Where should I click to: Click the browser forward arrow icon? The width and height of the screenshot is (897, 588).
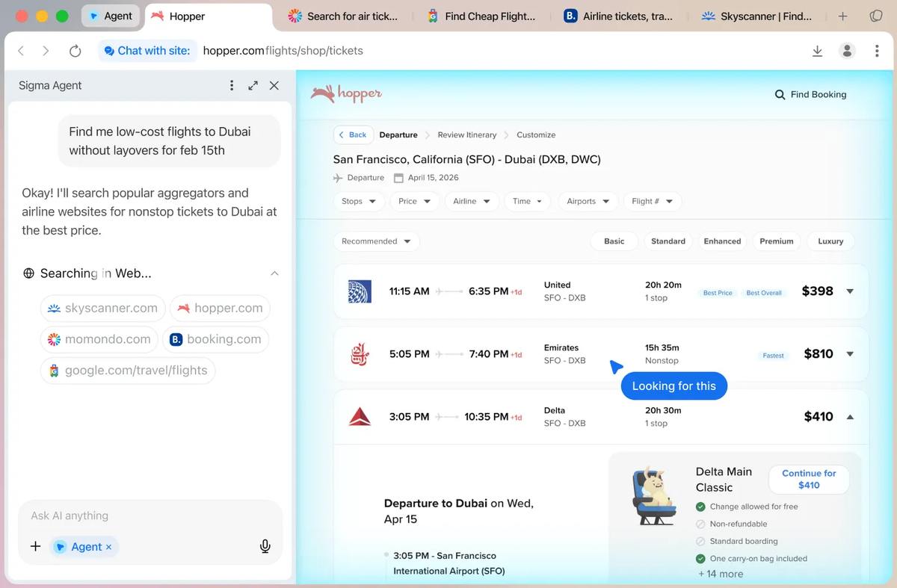click(x=46, y=51)
